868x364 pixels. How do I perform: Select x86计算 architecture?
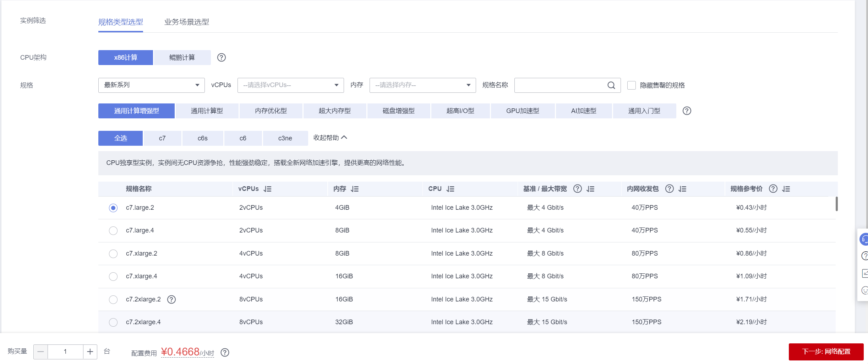126,58
